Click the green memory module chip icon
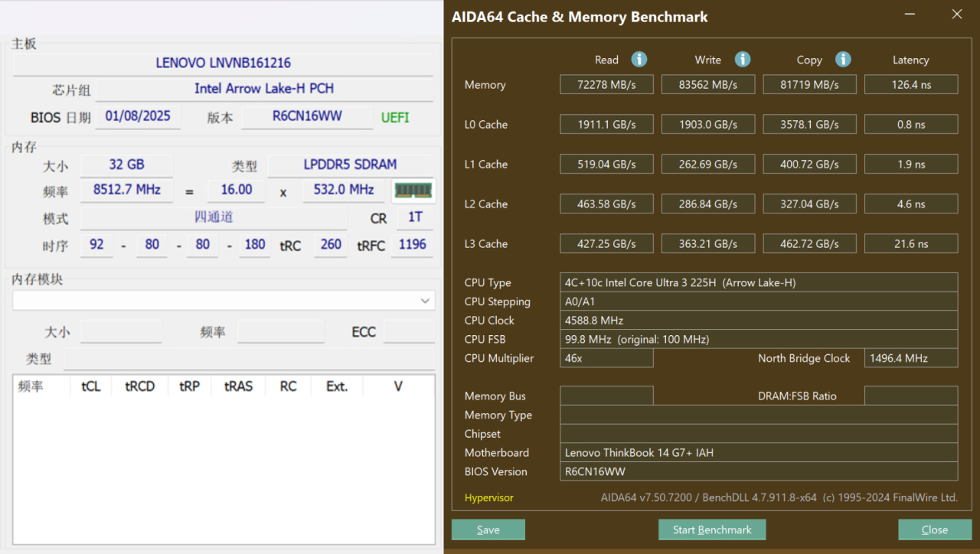Screen dimensions: 980x554 [413, 191]
